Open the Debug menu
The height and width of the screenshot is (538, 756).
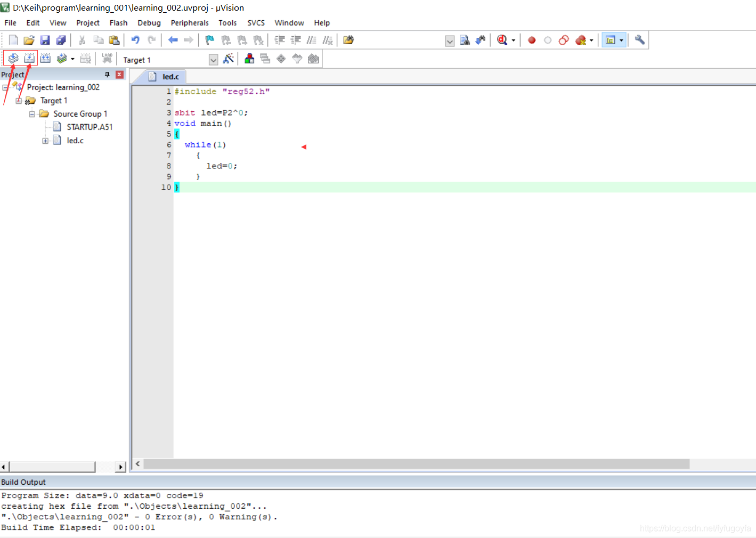click(149, 23)
